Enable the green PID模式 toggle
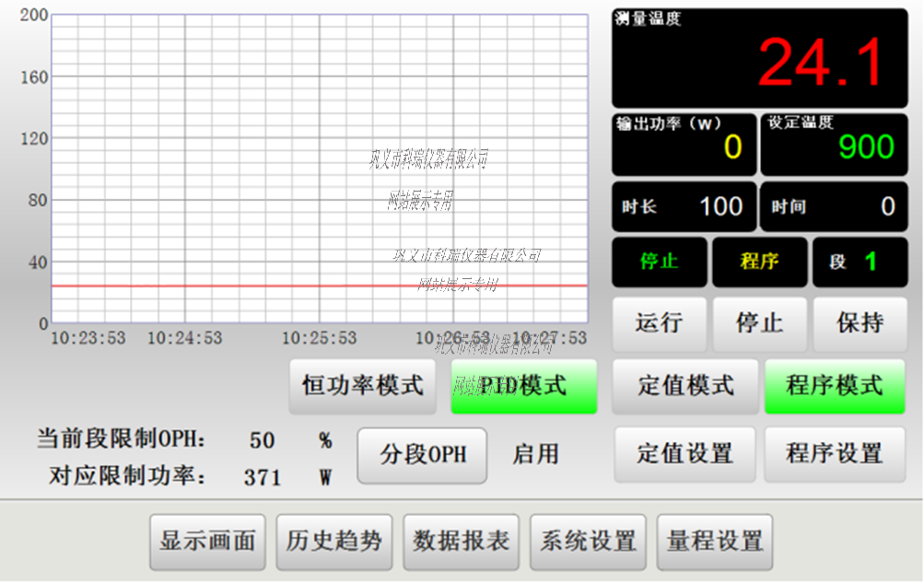 click(x=523, y=385)
